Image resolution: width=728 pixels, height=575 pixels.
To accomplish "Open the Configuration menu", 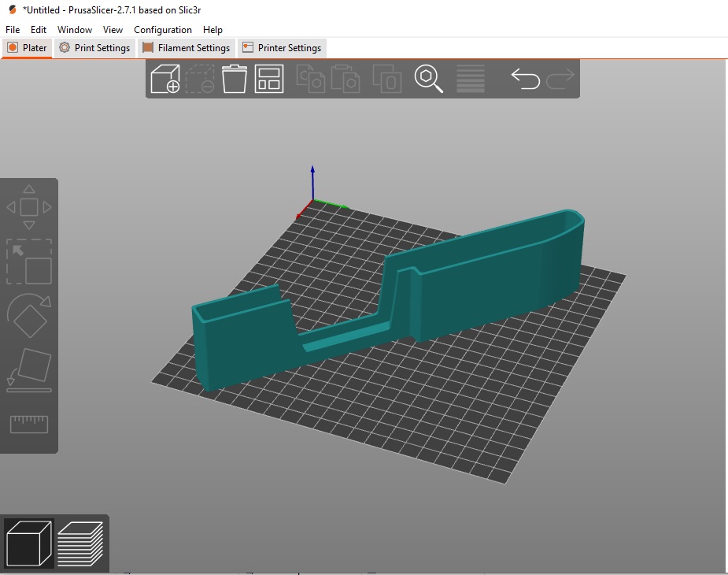I will point(163,30).
